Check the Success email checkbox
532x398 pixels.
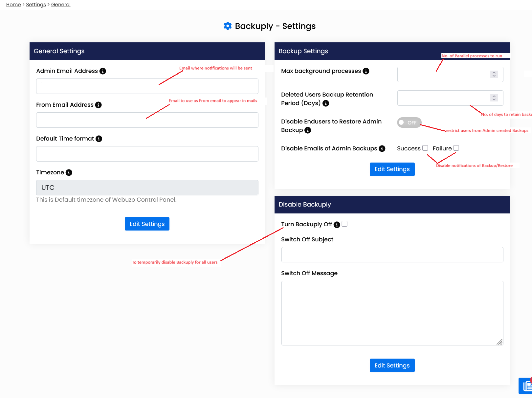425,148
